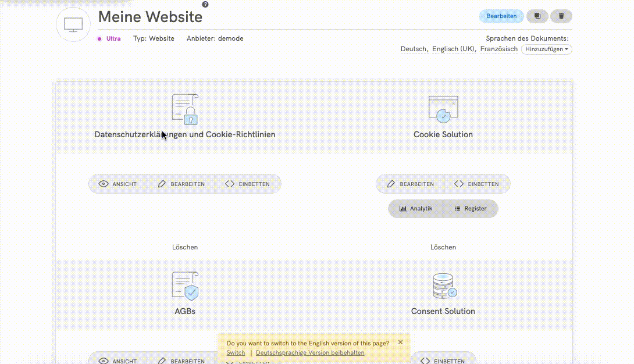Click the Consent Solution database icon
Viewport: 634px width, 364px height.
click(x=443, y=286)
